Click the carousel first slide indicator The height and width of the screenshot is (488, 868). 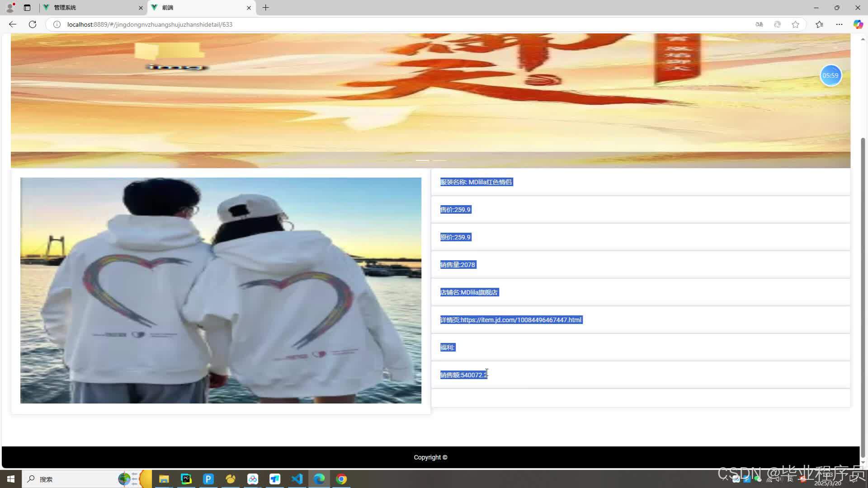[422, 160]
